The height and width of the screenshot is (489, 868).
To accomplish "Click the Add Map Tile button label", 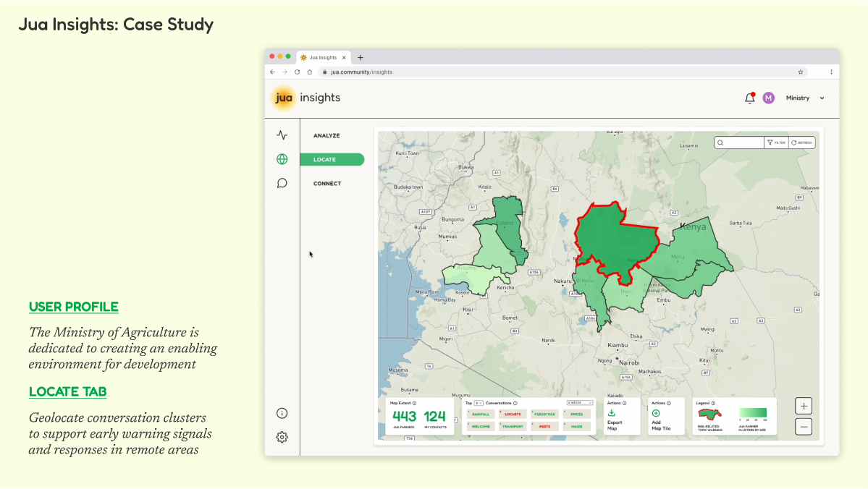I will pyautogui.click(x=661, y=425).
